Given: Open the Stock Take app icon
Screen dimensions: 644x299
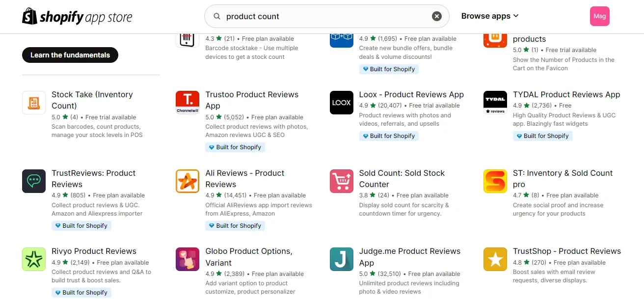Looking at the screenshot, I should click(x=34, y=103).
